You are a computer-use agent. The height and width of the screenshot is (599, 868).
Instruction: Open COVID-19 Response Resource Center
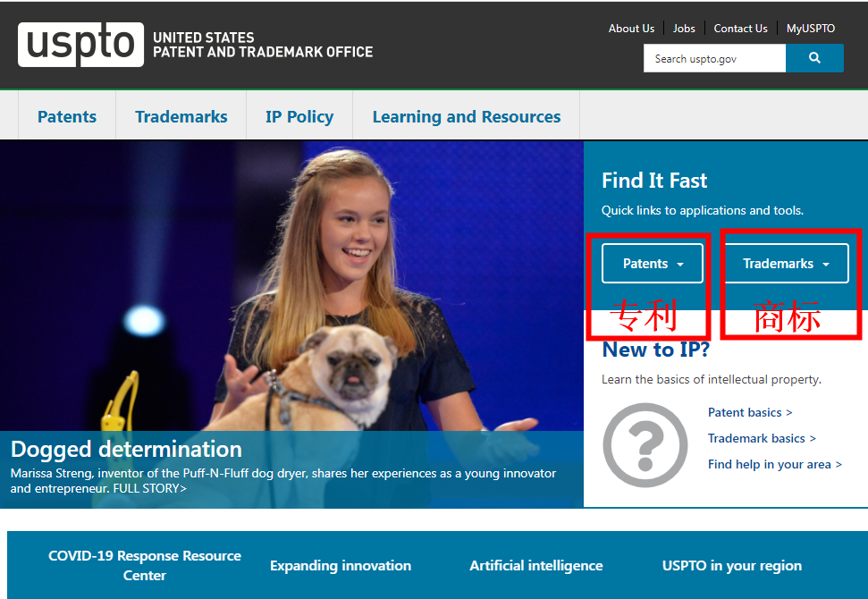(145, 565)
